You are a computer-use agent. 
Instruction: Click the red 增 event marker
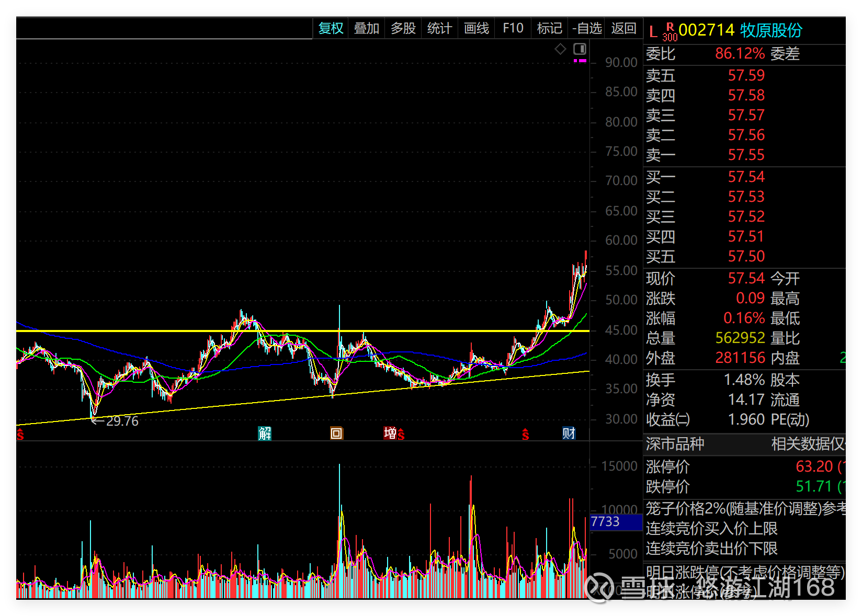(390, 433)
